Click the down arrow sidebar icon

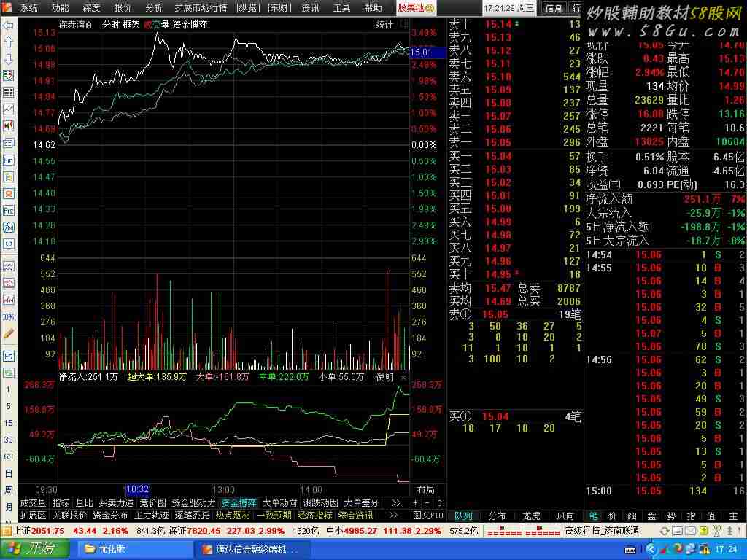click(x=9, y=59)
